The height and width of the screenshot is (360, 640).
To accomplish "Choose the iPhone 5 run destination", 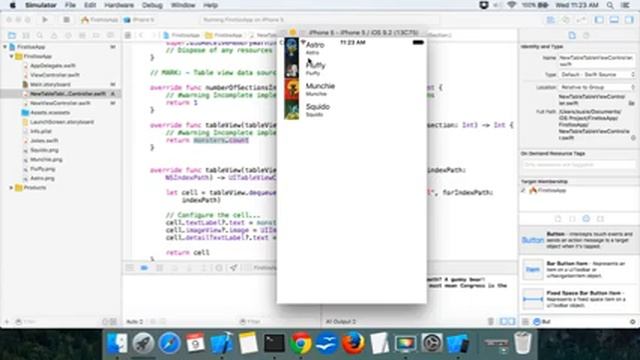I will coord(140,20).
